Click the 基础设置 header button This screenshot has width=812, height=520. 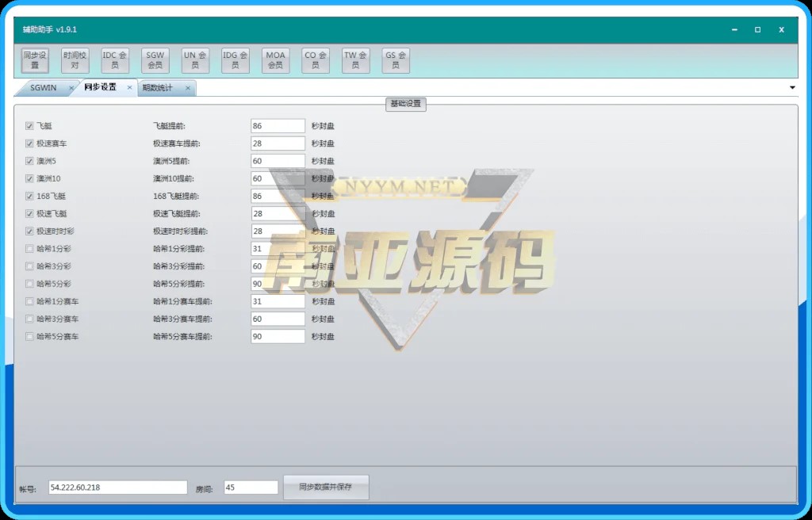[x=406, y=104]
